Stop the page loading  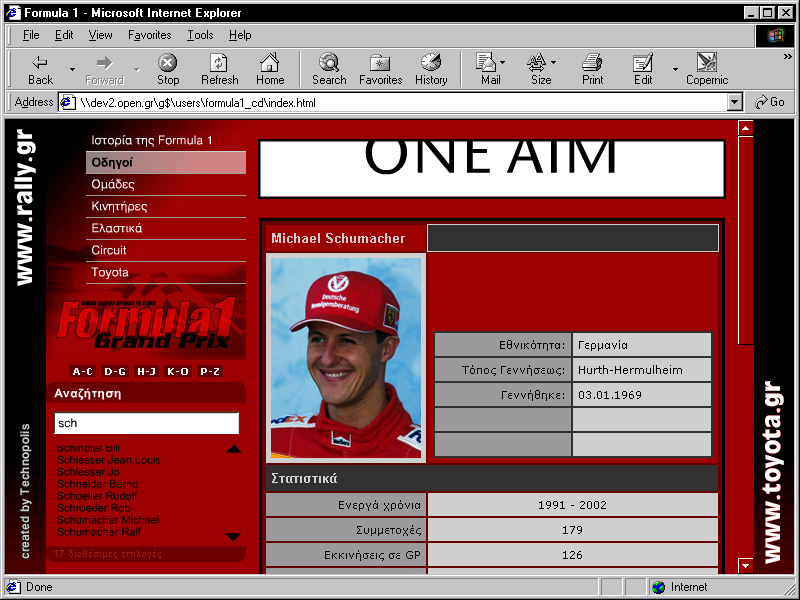point(168,69)
